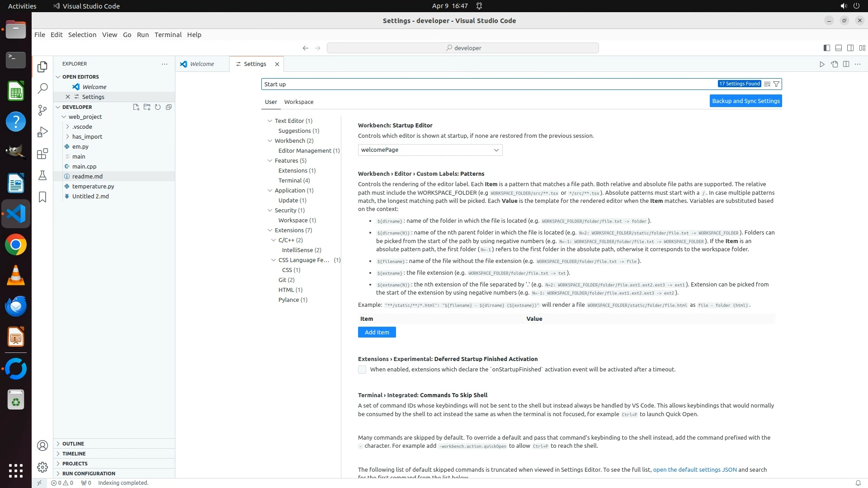Open the Testing flask icon
Image resolution: width=868 pixels, height=488 pixels.
coord(42,175)
